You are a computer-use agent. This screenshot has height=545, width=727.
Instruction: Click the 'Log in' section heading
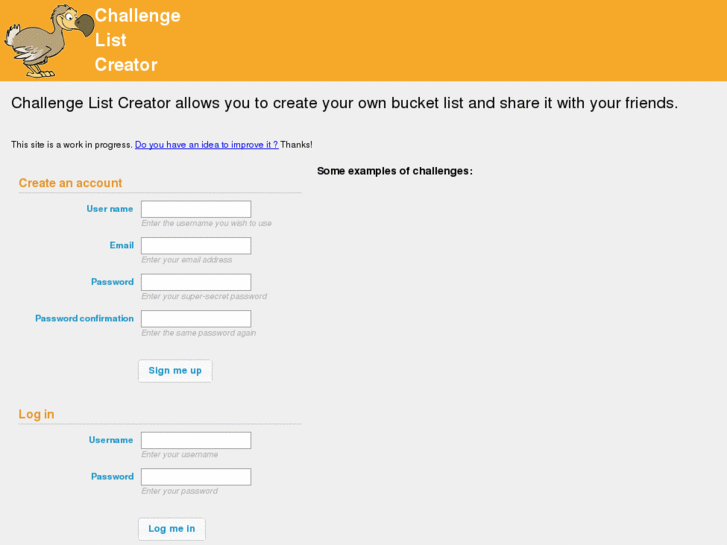coord(36,414)
